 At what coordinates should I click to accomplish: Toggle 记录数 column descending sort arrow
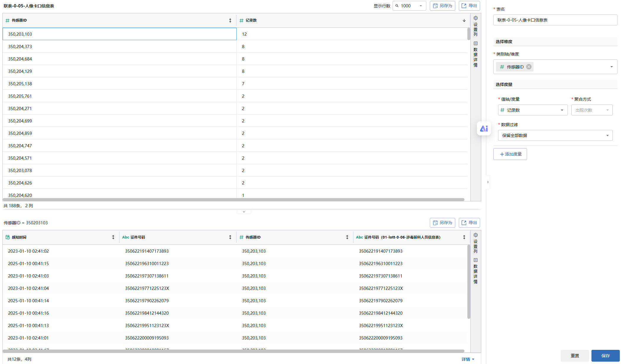[464, 20]
